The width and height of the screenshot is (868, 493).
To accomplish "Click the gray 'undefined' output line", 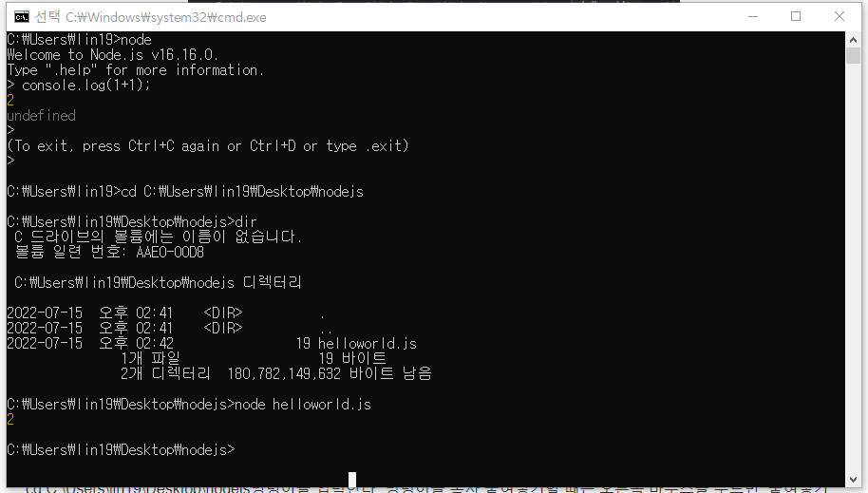I will (x=41, y=116).
